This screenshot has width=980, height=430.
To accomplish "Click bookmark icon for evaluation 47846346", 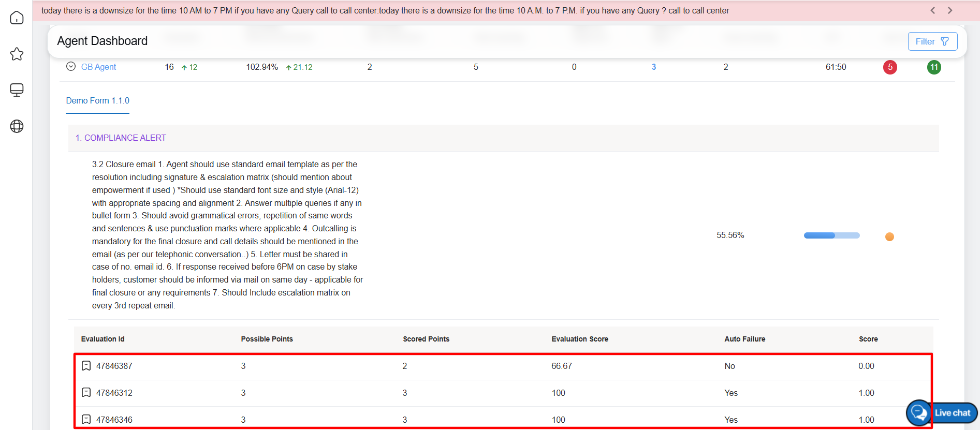I will pos(86,419).
